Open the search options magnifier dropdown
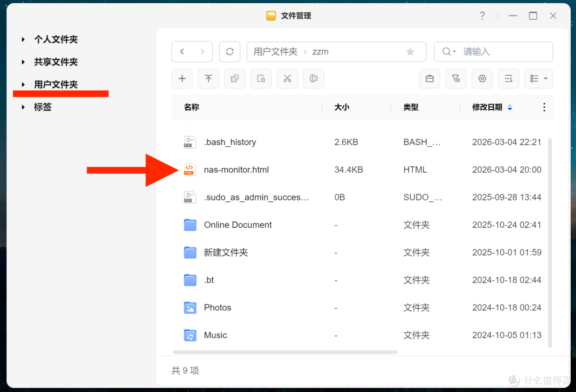The image size is (576, 392). [x=449, y=52]
